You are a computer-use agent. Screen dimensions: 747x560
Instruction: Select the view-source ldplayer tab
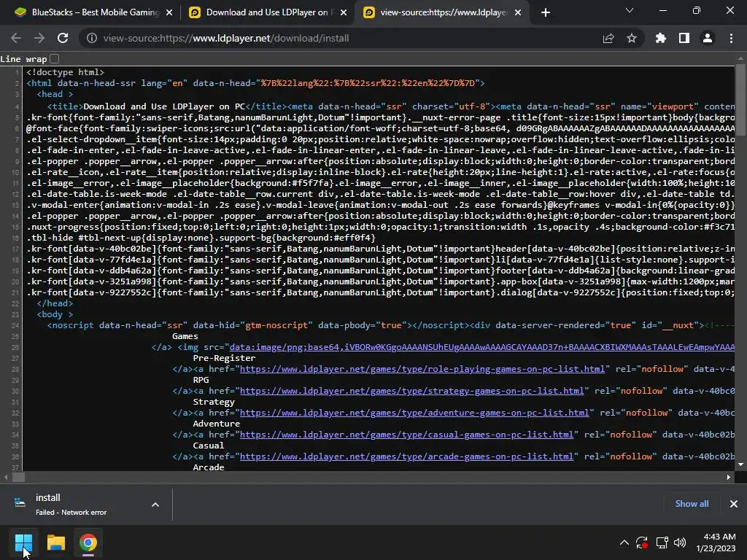pyautogui.click(x=441, y=12)
